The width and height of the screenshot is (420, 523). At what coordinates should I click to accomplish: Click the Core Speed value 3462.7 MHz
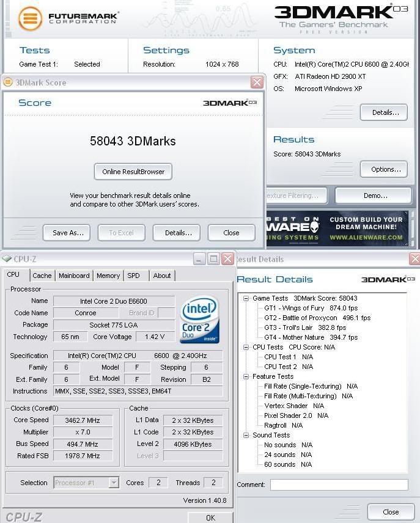[x=83, y=420]
